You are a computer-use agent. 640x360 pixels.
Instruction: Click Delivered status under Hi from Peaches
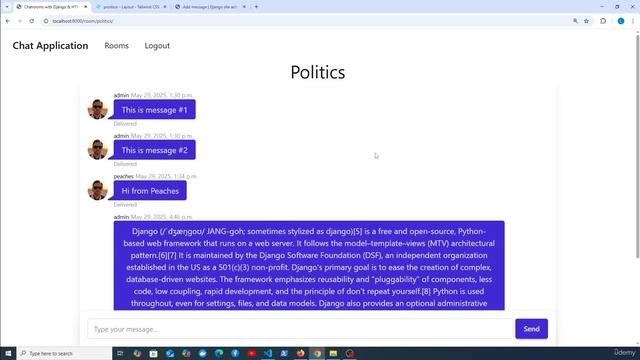tap(125, 204)
